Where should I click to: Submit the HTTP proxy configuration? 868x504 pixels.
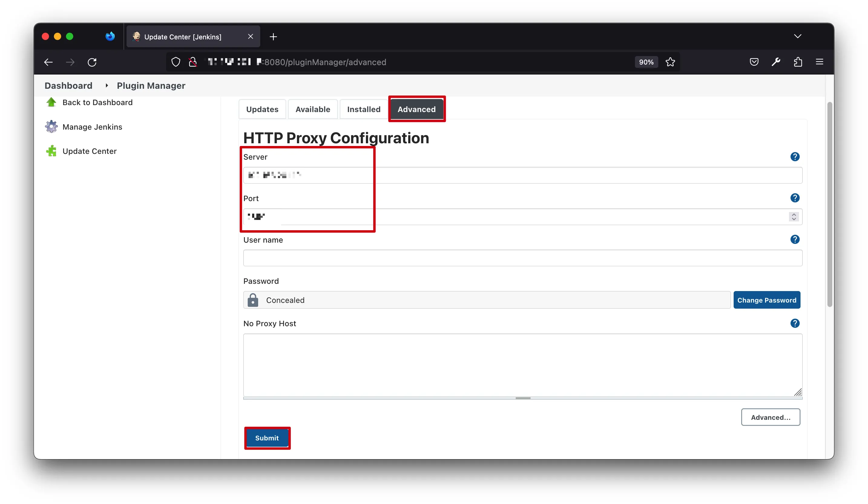click(267, 438)
